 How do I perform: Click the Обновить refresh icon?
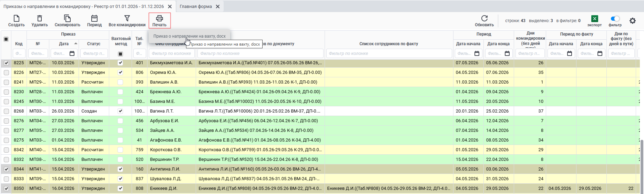click(484, 18)
